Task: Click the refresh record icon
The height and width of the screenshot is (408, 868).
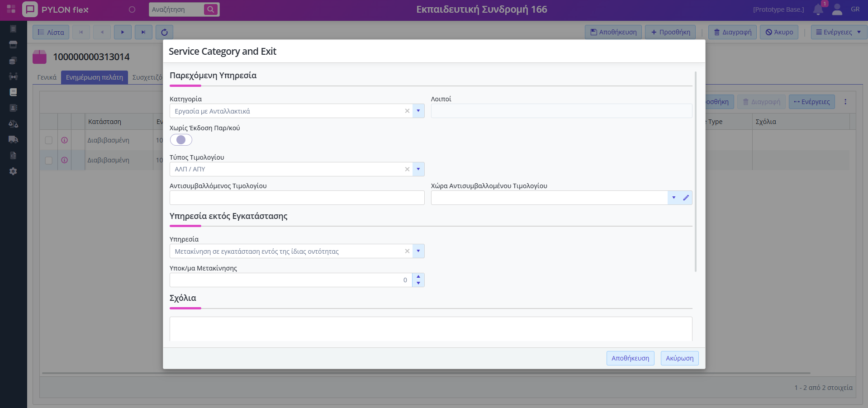Action: pyautogui.click(x=164, y=32)
